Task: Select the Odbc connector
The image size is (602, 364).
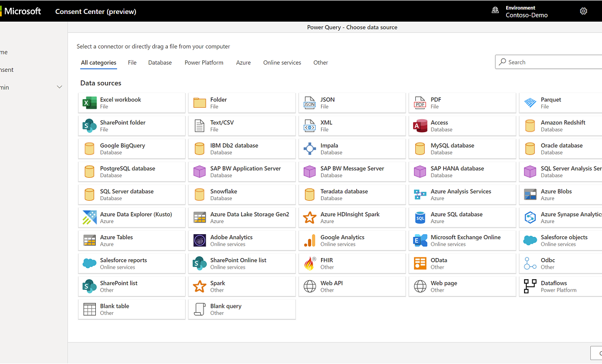Action: pyautogui.click(x=561, y=264)
